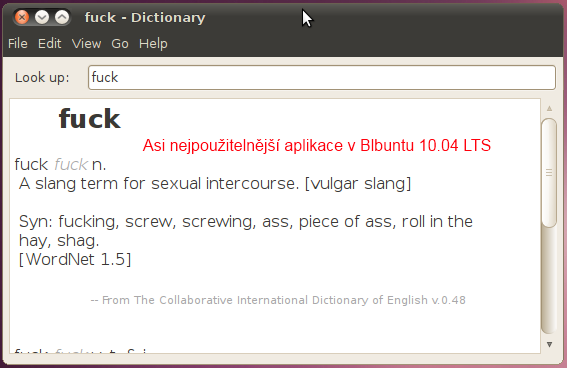Screen dimensions: 567x368
Task: Click the 'Syn:' synonyms line
Action: tap(246, 221)
